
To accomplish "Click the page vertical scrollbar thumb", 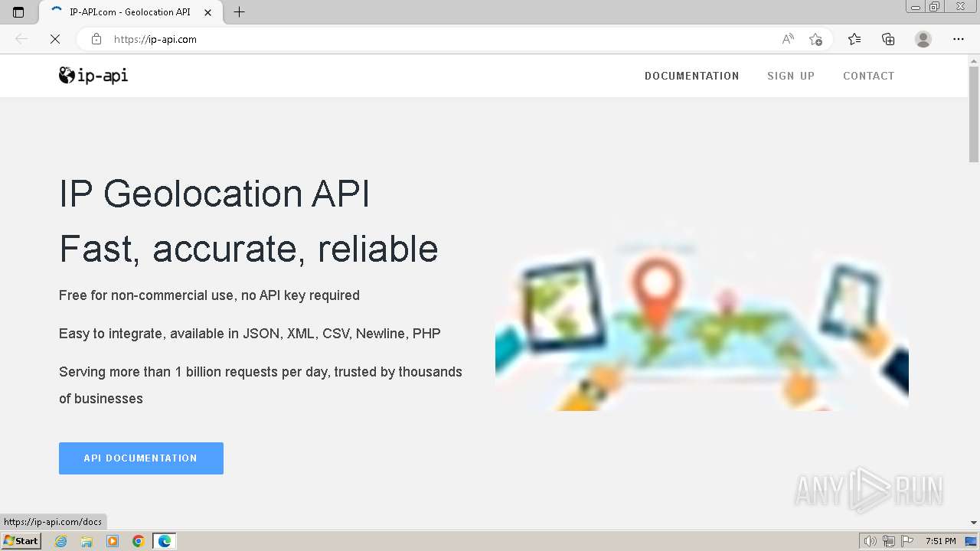I will pyautogui.click(x=974, y=115).
